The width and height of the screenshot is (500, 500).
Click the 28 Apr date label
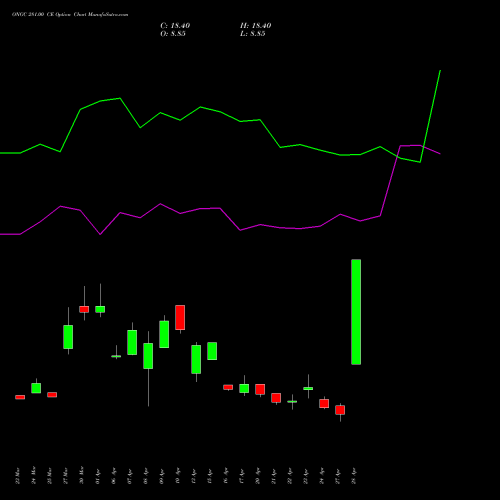[354, 476]
